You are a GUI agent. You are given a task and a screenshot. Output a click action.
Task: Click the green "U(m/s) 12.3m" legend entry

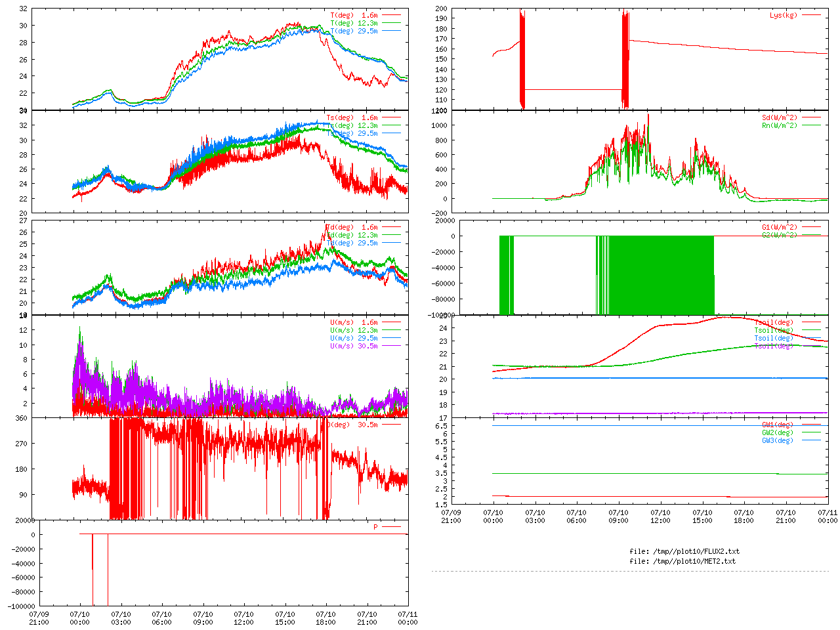354,330
